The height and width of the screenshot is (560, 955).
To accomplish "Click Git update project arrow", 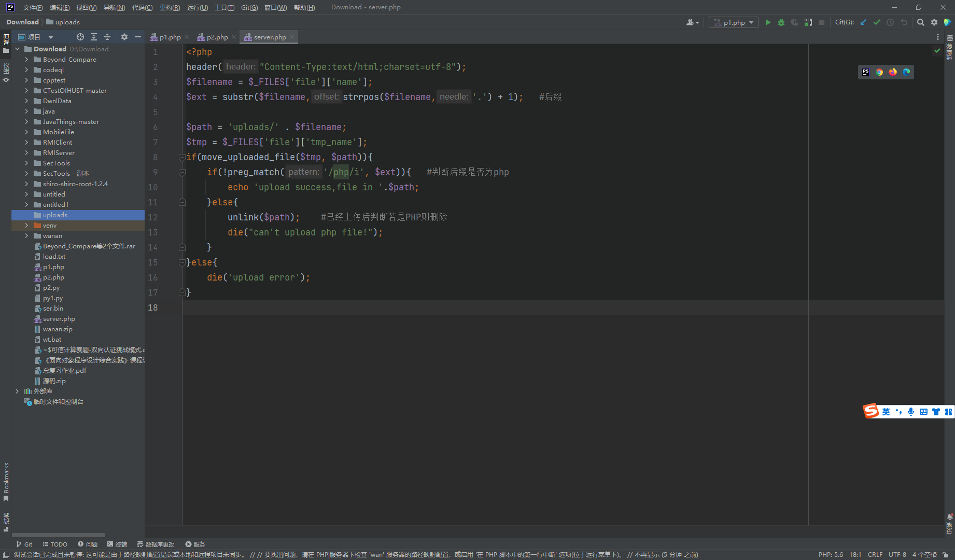I will [x=863, y=22].
